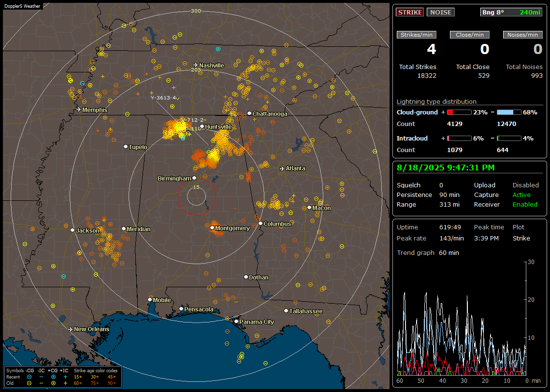Click the Meridian city marker dot

123,229
